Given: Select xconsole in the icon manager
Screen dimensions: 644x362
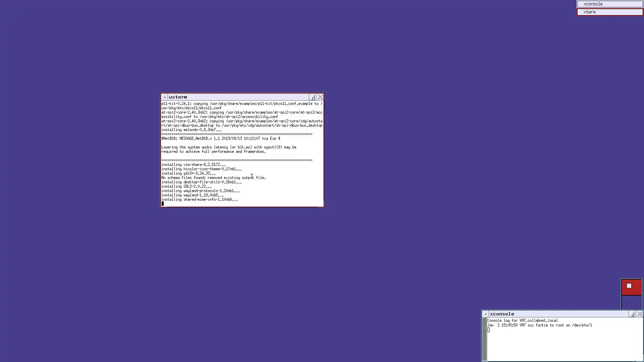Looking at the screenshot, I should point(609,4).
